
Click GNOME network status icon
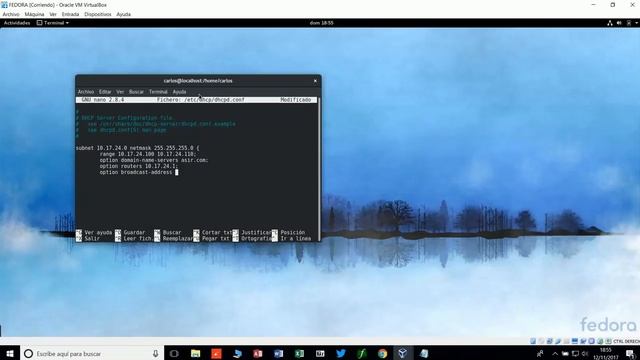tap(610, 23)
